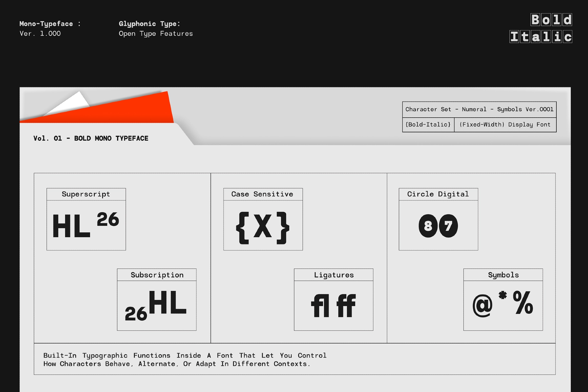Image resolution: width=588 pixels, height=392 pixels.
Task: Click the asterisk symbol glyph
Action: [503, 295]
